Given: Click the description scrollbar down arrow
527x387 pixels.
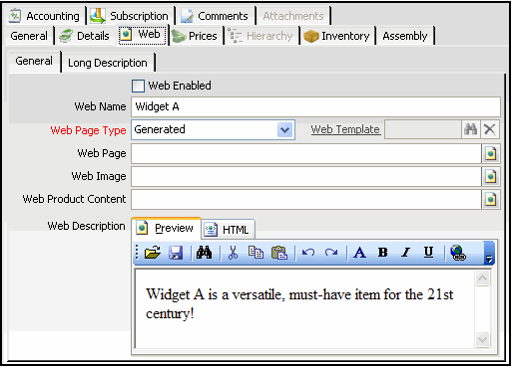Looking at the screenshot, I should coord(483,339).
